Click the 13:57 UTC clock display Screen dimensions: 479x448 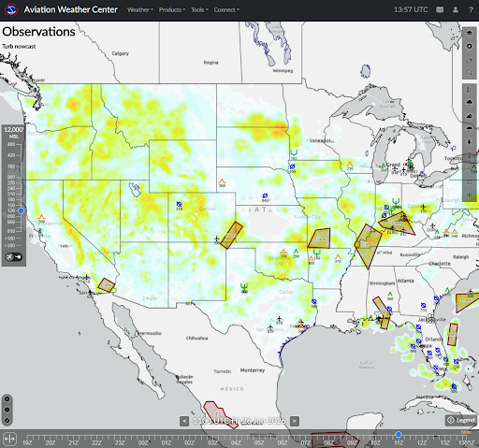[x=411, y=10]
